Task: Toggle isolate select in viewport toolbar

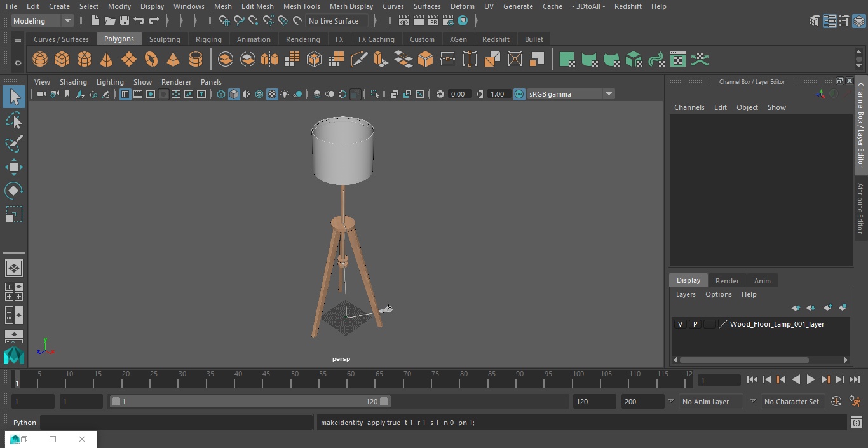Action: click(x=375, y=94)
